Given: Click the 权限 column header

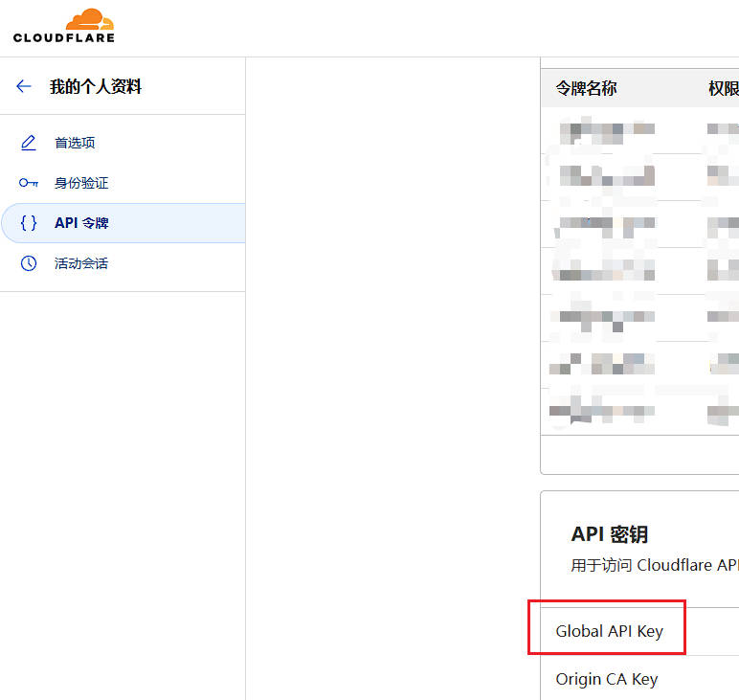Looking at the screenshot, I should (723, 88).
